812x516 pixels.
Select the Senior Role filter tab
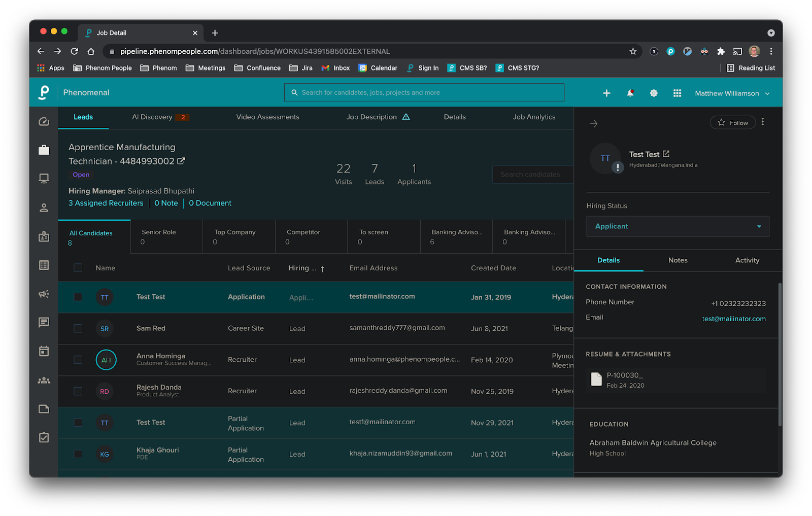166,236
